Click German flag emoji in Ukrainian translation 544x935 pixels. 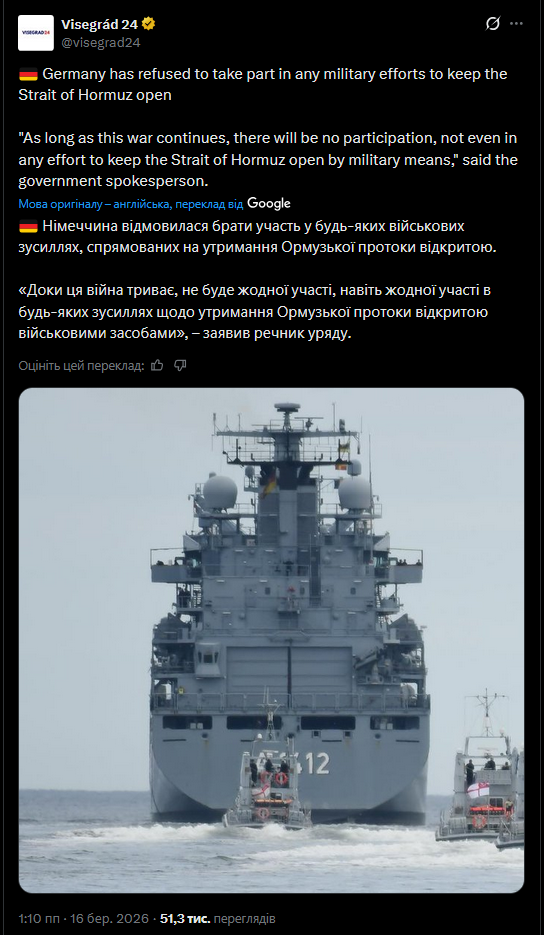[28, 226]
